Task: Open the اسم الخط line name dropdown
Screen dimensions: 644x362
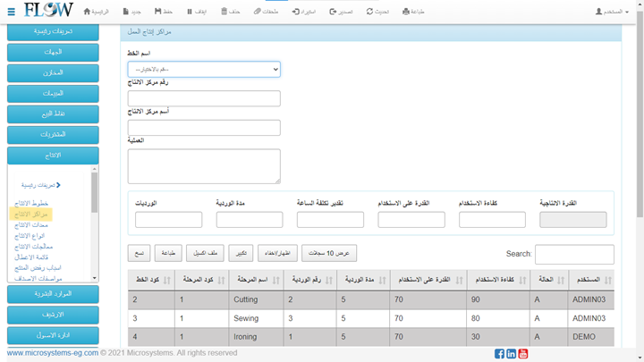Action: tap(204, 69)
